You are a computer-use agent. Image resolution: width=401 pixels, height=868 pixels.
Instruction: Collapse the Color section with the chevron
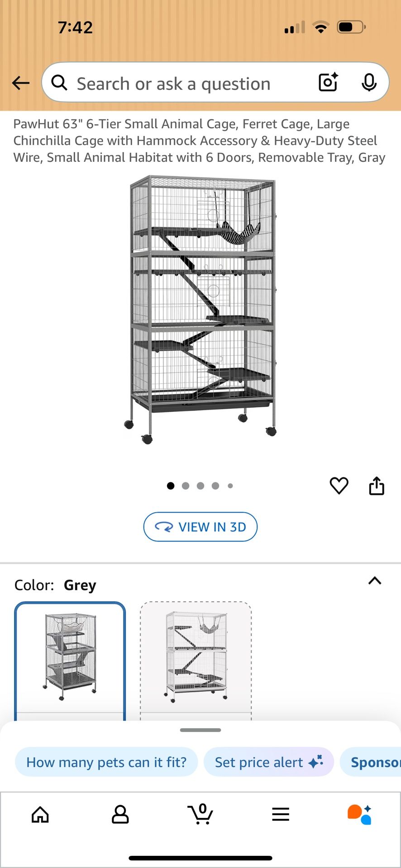374,580
